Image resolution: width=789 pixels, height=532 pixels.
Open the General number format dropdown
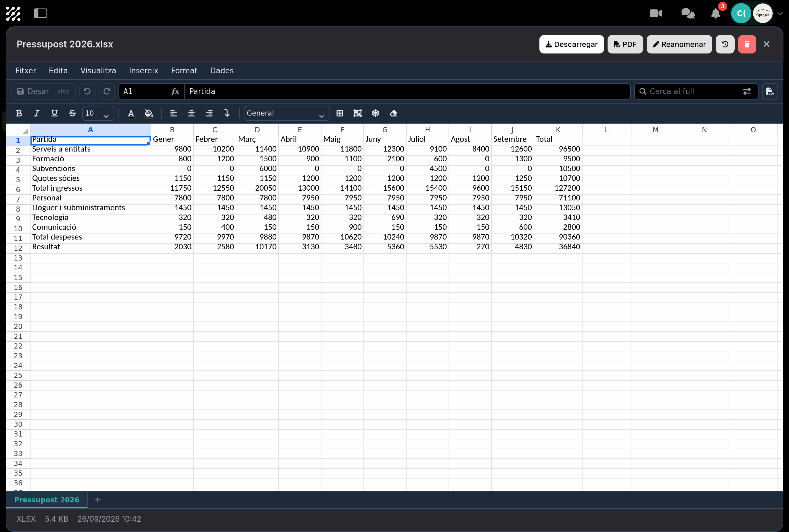pos(287,113)
